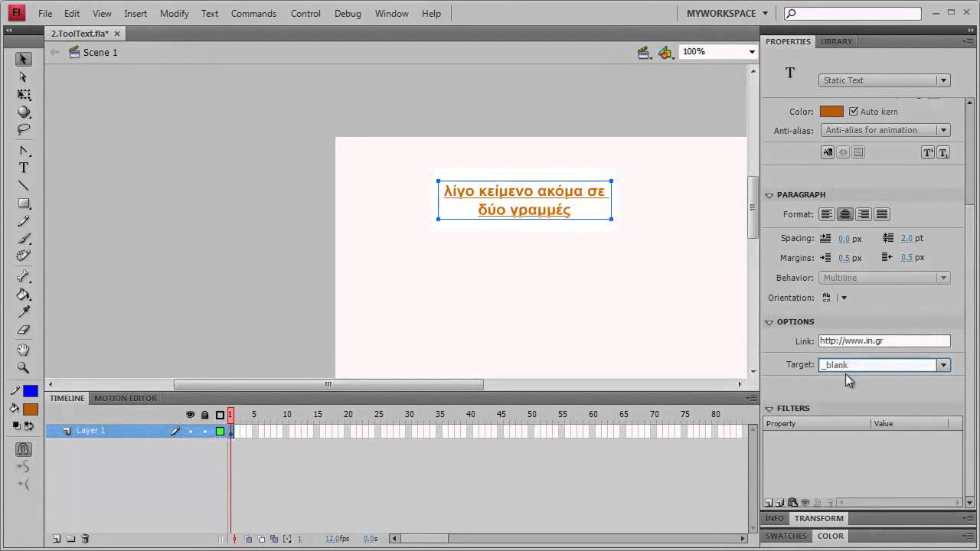980x551 pixels.
Task: Open the Modify menu
Action: tap(175, 14)
